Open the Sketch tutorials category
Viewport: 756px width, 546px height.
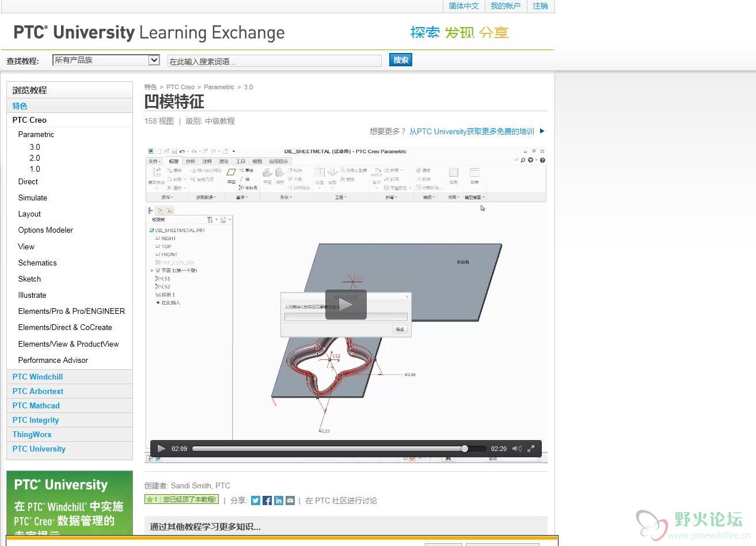[x=29, y=279]
